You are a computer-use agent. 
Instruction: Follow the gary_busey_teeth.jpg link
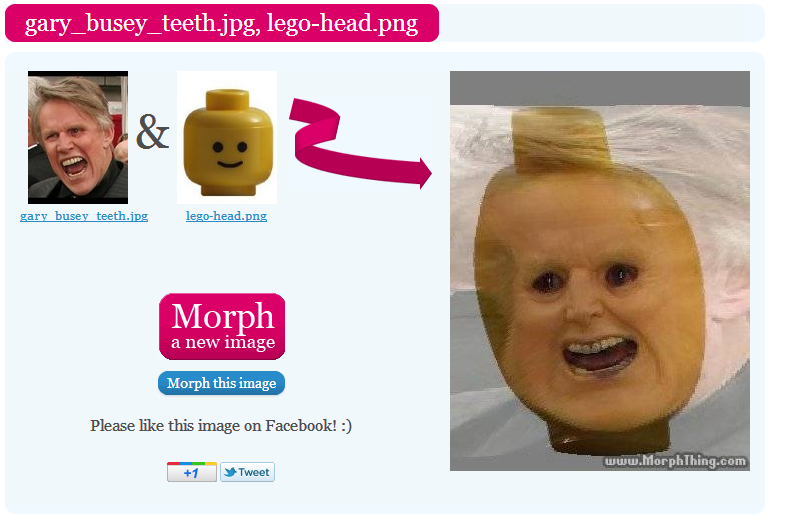84,216
